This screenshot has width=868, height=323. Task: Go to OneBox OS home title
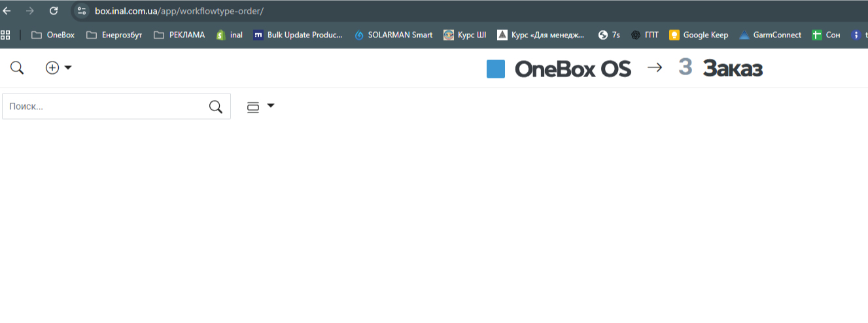pos(573,69)
